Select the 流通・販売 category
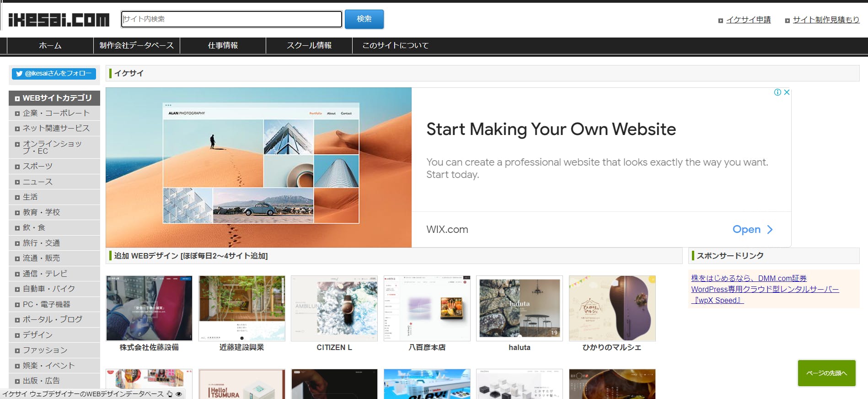The width and height of the screenshot is (868, 399). [x=54, y=258]
